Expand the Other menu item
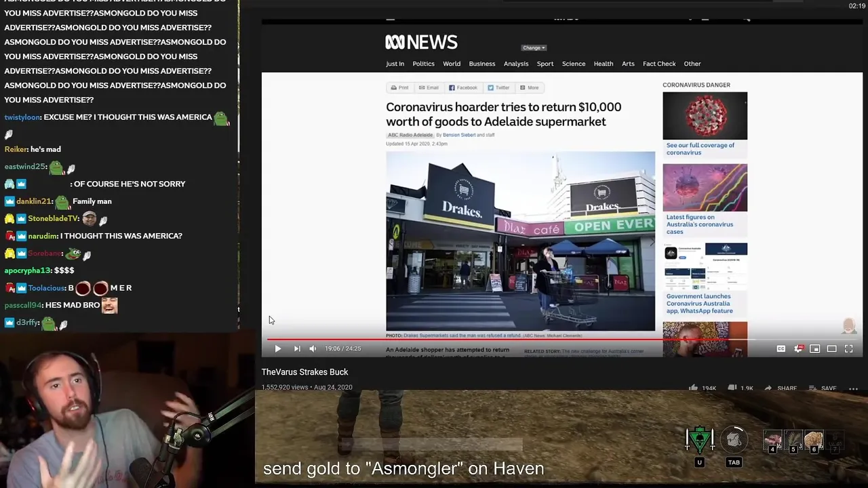The height and width of the screenshot is (488, 868). (692, 64)
